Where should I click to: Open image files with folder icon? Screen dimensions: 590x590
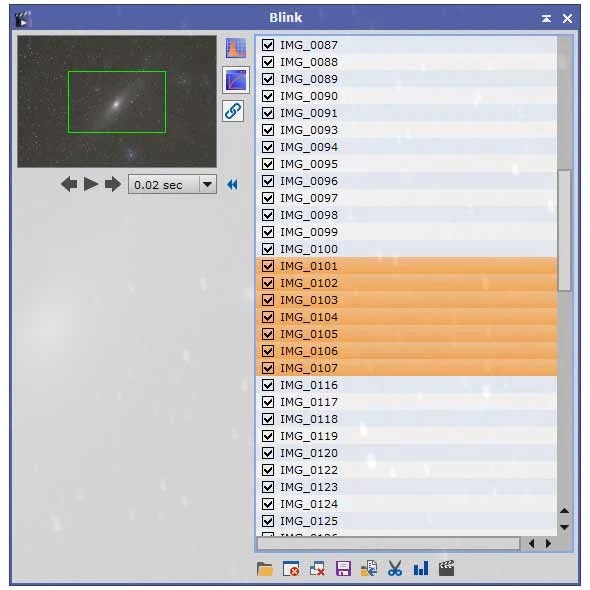265,569
